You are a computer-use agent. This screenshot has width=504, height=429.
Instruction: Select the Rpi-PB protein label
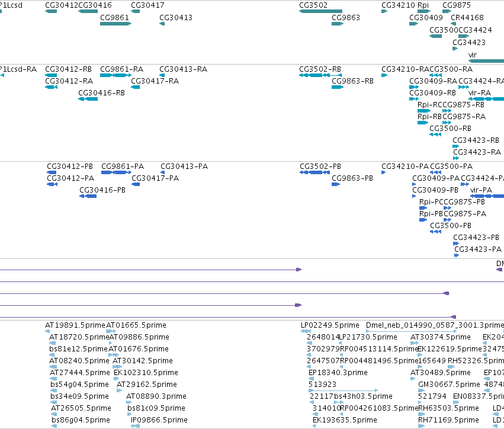click(x=431, y=214)
